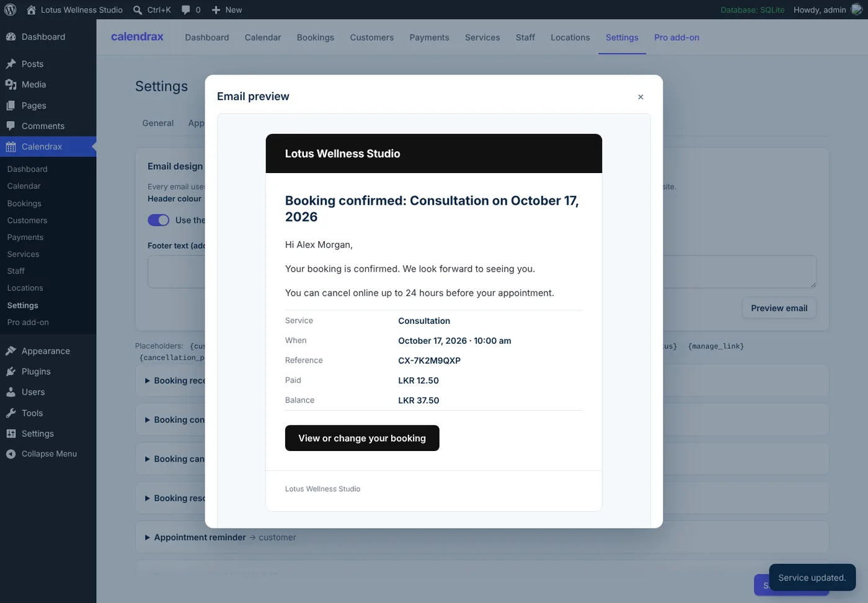Switch to the Calendar tab in Calendrax
The height and width of the screenshot is (603, 868).
coord(263,37)
